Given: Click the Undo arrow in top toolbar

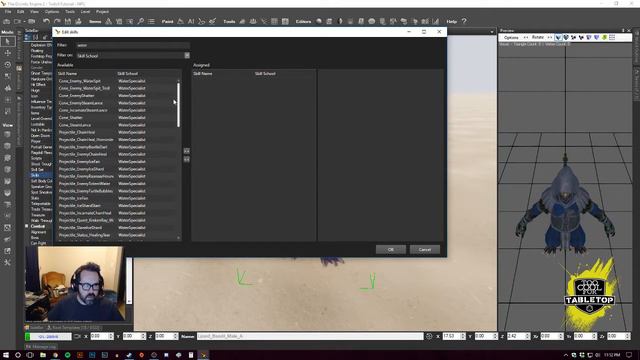Looking at the screenshot, I should click(46, 21).
